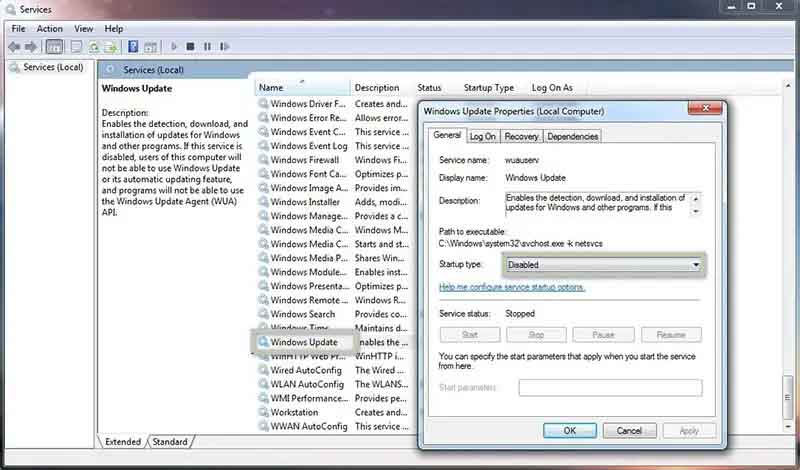800x470 pixels.
Task: Click the gear icon beside Workstation
Action: (263, 412)
